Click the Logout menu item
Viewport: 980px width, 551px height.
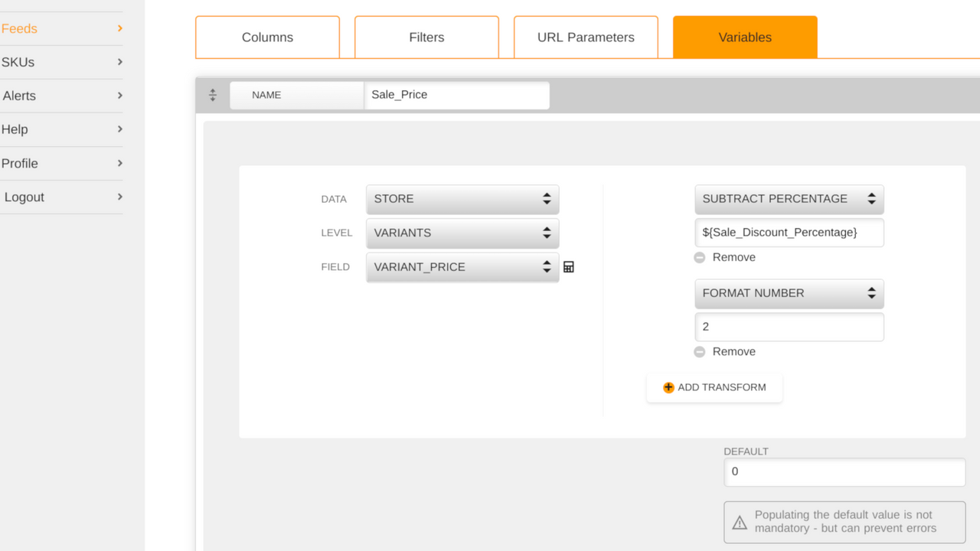point(61,197)
